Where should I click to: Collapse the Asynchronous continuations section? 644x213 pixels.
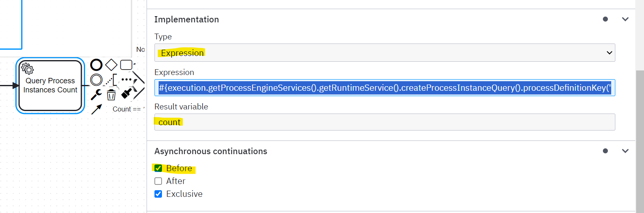[x=625, y=151]
